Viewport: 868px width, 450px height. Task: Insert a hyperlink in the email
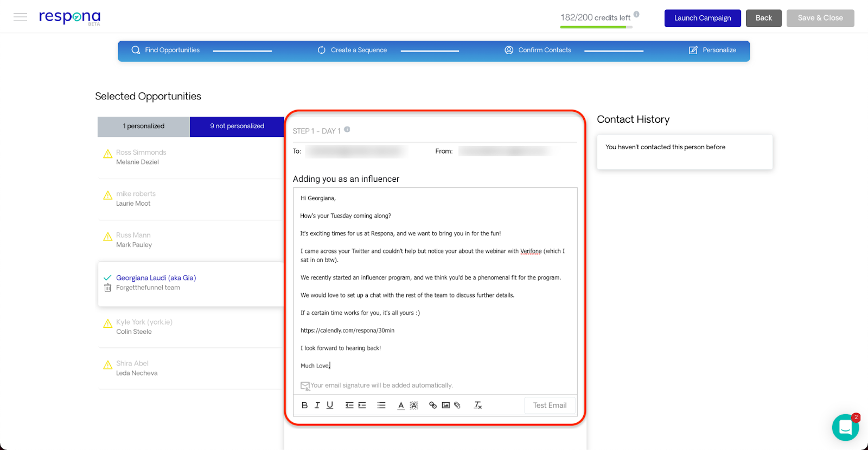433,405
